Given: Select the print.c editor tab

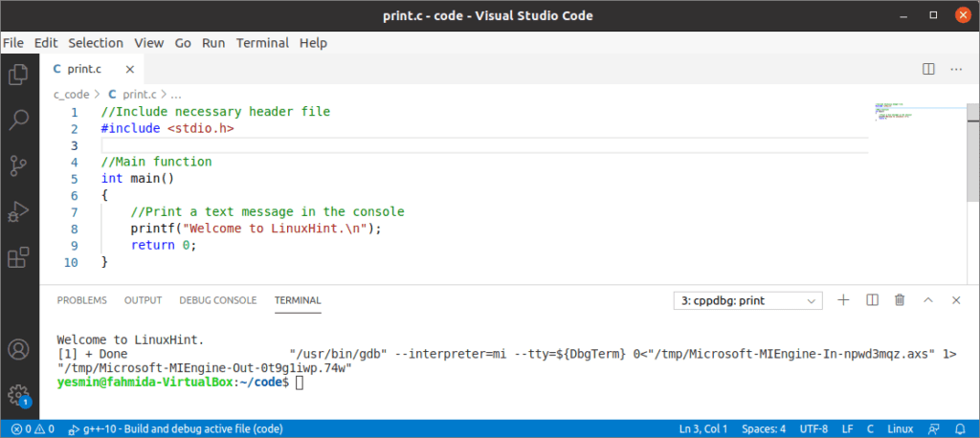Looking at the screenshot, I should [91, 70].
